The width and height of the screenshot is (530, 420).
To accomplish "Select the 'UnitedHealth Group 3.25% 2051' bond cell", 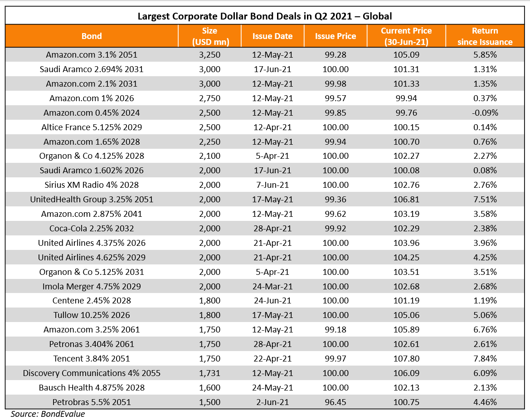I will tap(92, 200).
